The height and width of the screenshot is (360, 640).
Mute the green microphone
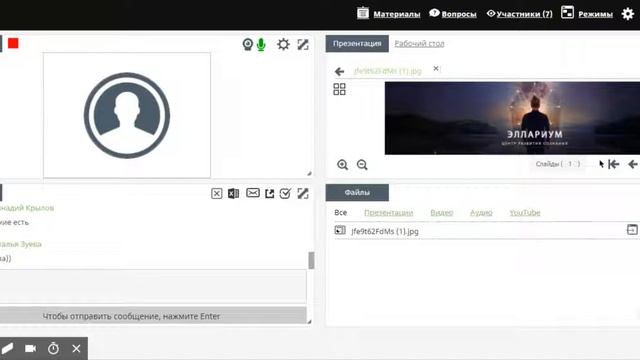click(x=261, y=44)
